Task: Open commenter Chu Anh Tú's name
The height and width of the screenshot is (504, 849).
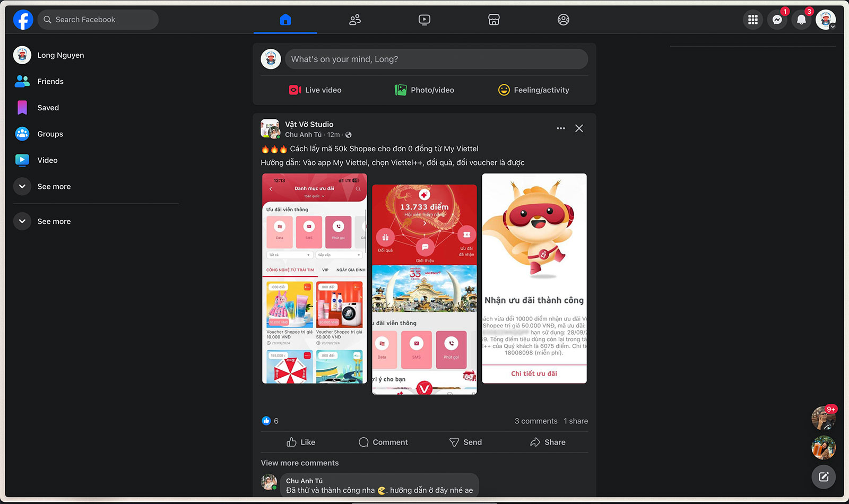Action: [x=304, y=481]
